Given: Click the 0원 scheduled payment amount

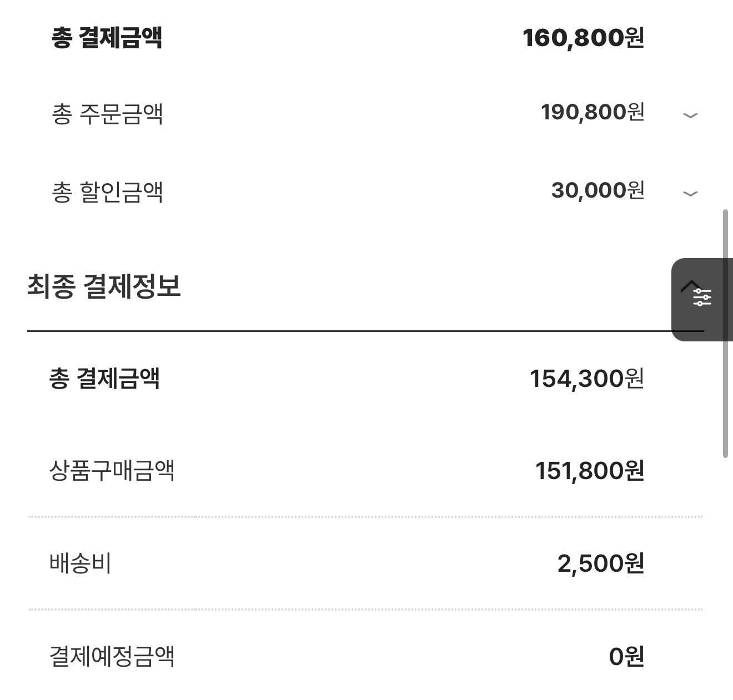Looking at the screenshot, I should click(x=626, y=657).
